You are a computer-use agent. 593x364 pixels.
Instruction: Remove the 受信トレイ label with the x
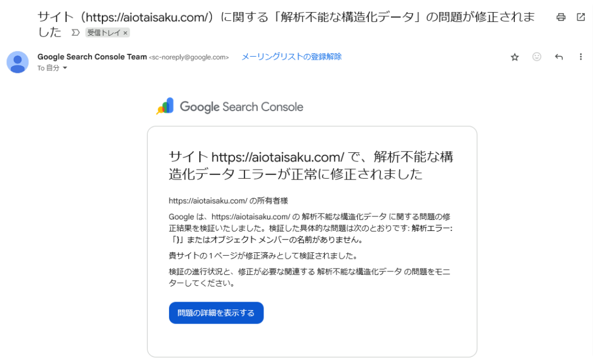tap(125, 33)
